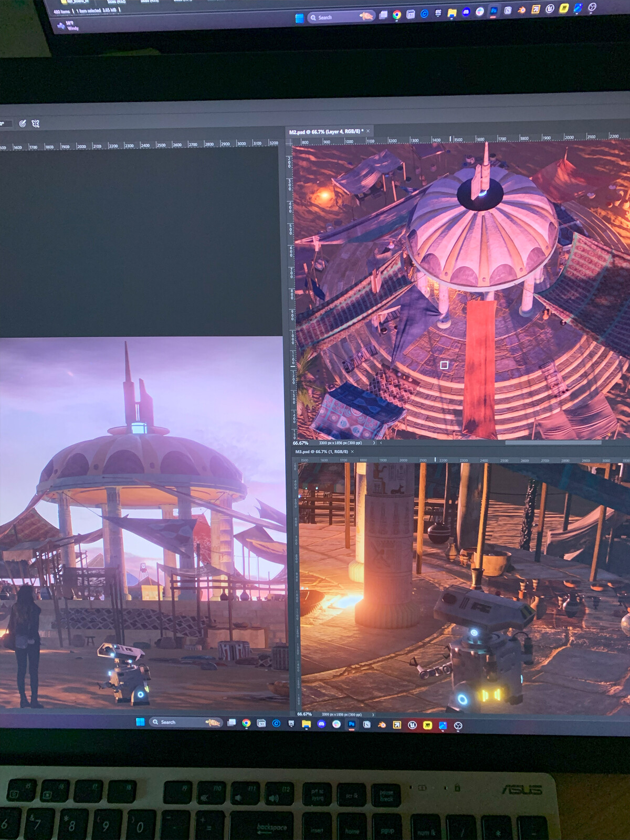
Task: Click Photoshop icon on upper monitor taskbar
Action: [493, 11]
